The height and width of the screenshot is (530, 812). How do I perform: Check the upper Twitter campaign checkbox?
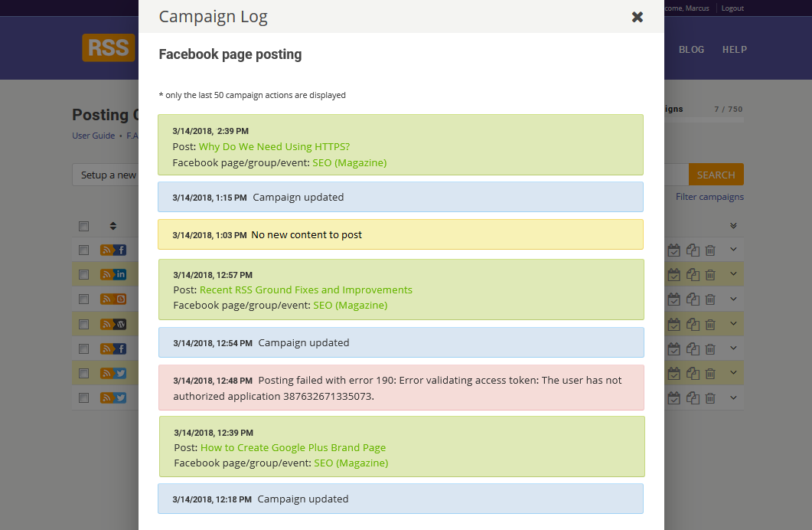pos(84,373)
